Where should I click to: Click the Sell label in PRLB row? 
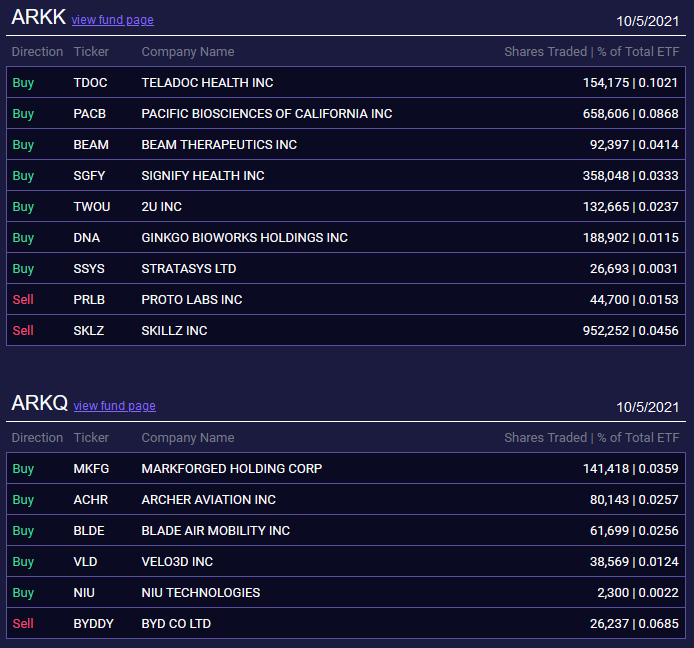[x=23, y=300]
